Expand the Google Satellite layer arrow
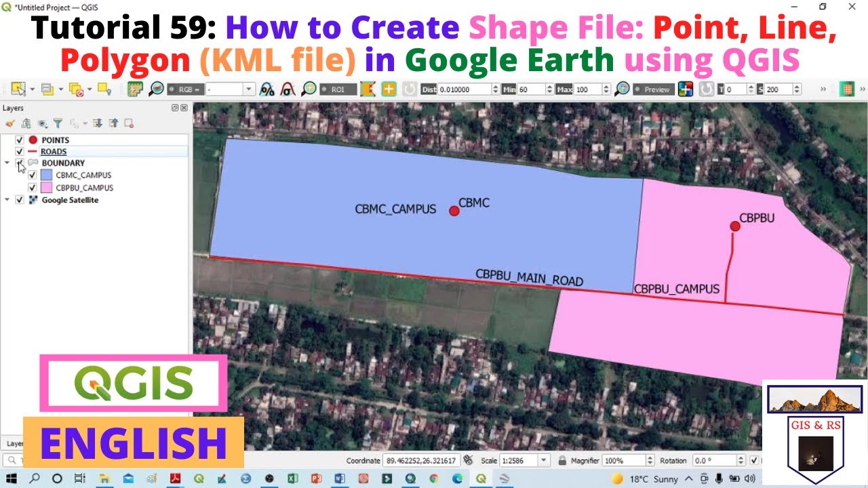The height and width of the screenshot is (488, 868). 7,200
